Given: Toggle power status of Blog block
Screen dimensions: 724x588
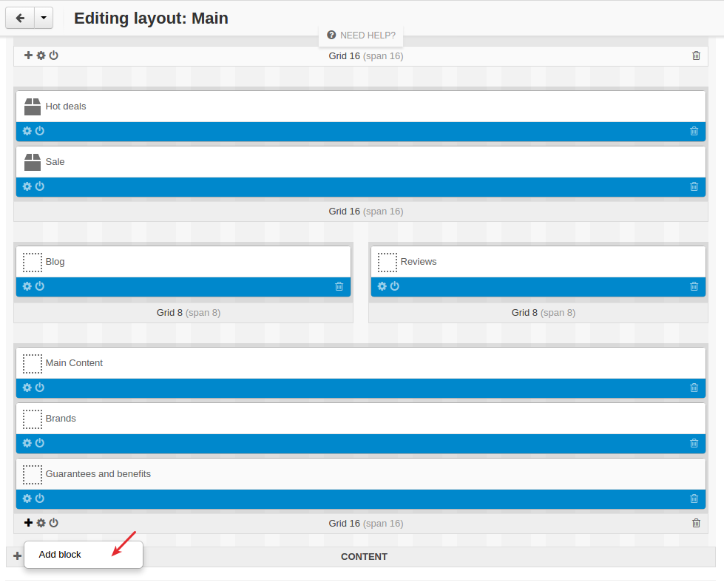Looking at the screenshot, I should click(x=40, y=286).
